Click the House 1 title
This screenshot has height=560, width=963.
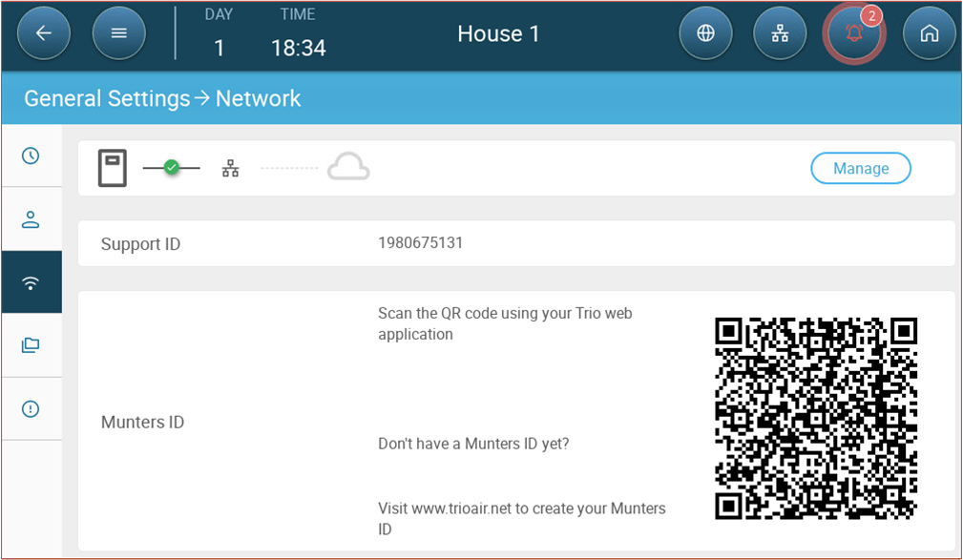[x=498, y=33]
